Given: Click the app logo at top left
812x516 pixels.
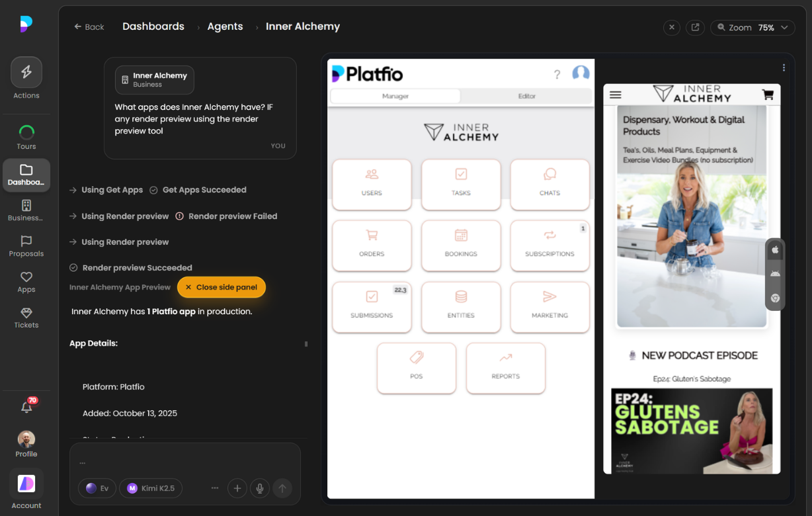Looking at the screenshot, I should (x=26, y=24).
